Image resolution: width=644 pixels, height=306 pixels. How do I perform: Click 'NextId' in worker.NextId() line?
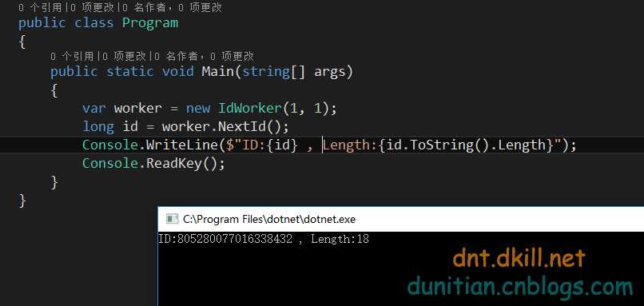coord(242,126)
